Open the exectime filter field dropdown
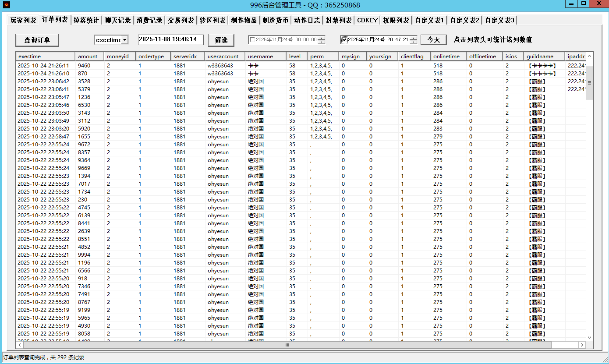Viewport: 609px width, 364px height. [125, 40]
